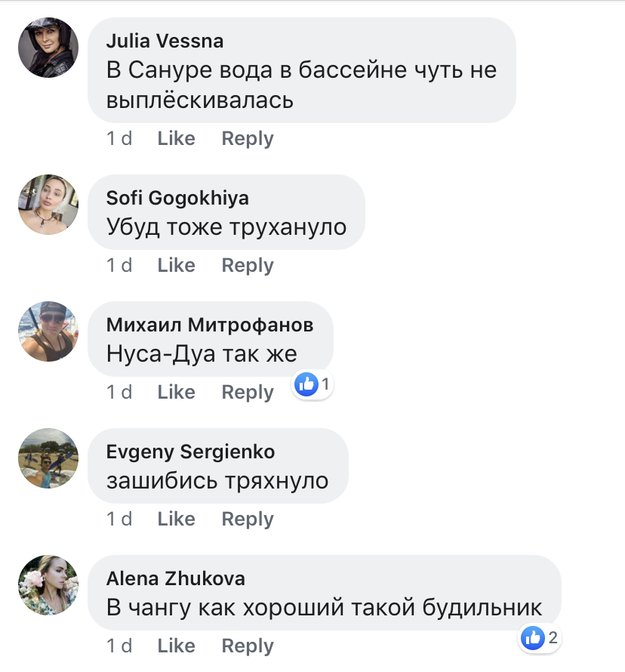Viewport: 625px width, 672px height.
Task: Reply to Julia Vessna's comment
Action: click(248, 139)
